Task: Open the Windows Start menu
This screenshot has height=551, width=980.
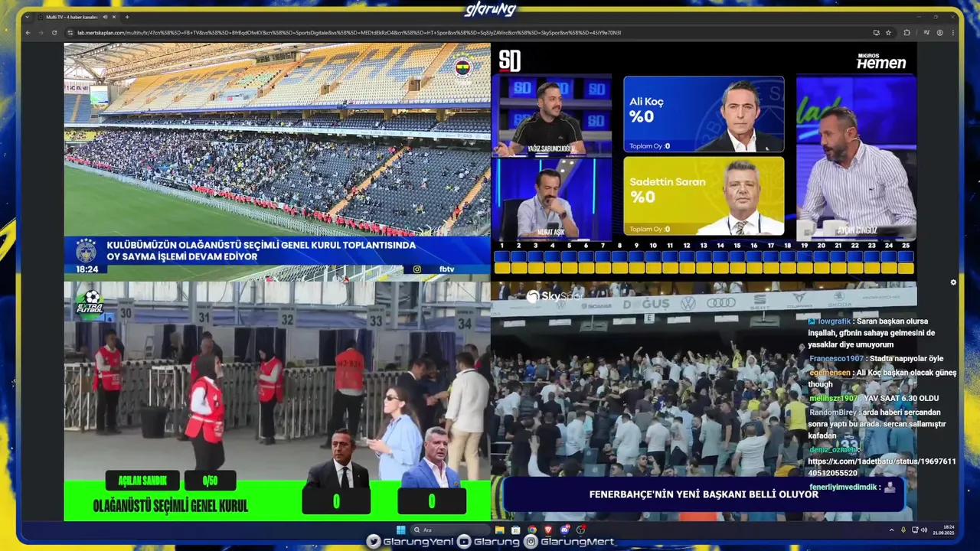Action: pos(400,530)
